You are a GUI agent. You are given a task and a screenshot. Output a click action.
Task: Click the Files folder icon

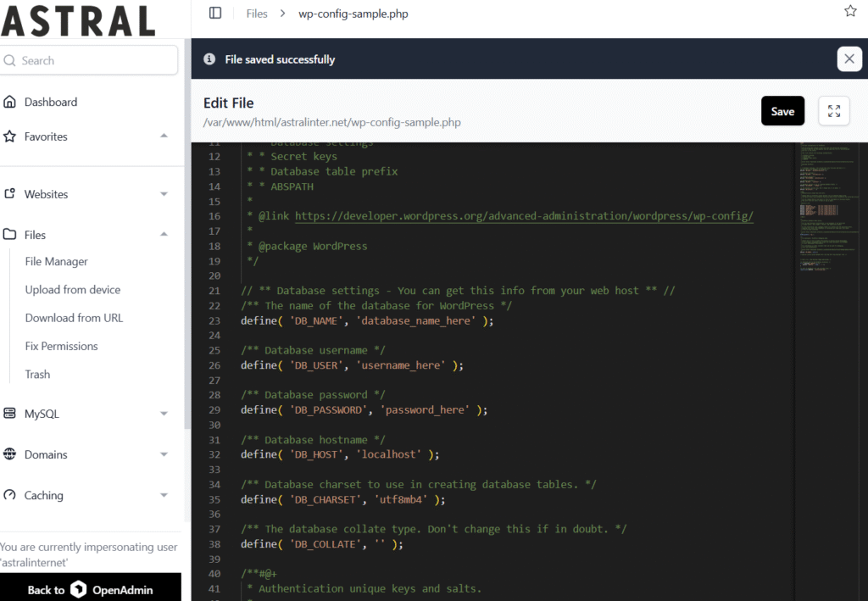pos(9,234)
